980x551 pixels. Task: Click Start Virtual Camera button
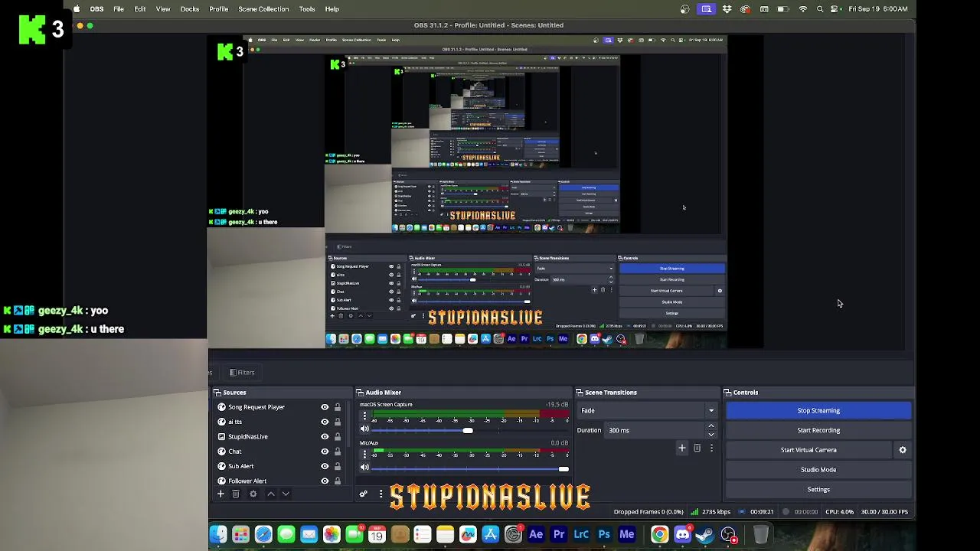(808, 450)
